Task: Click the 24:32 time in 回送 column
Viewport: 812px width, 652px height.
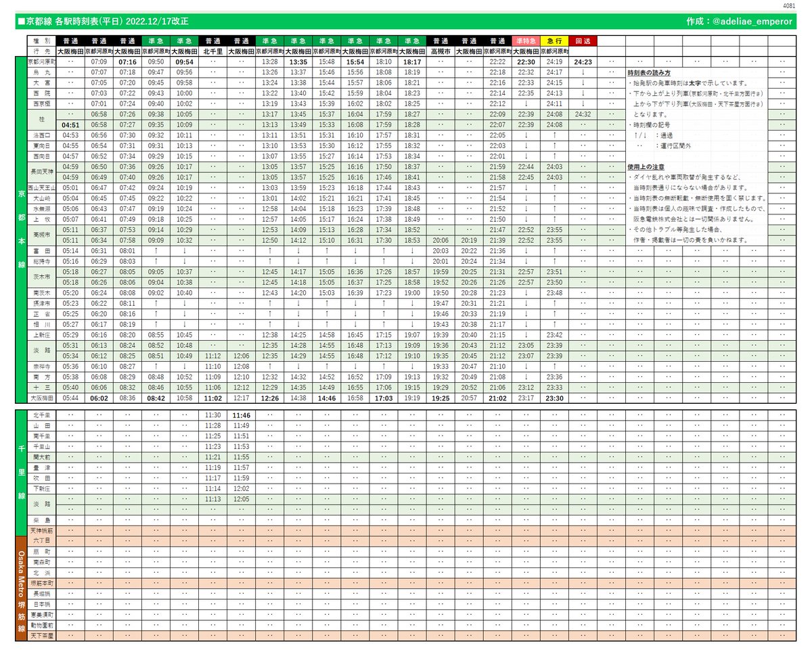Action: point(582,114)
